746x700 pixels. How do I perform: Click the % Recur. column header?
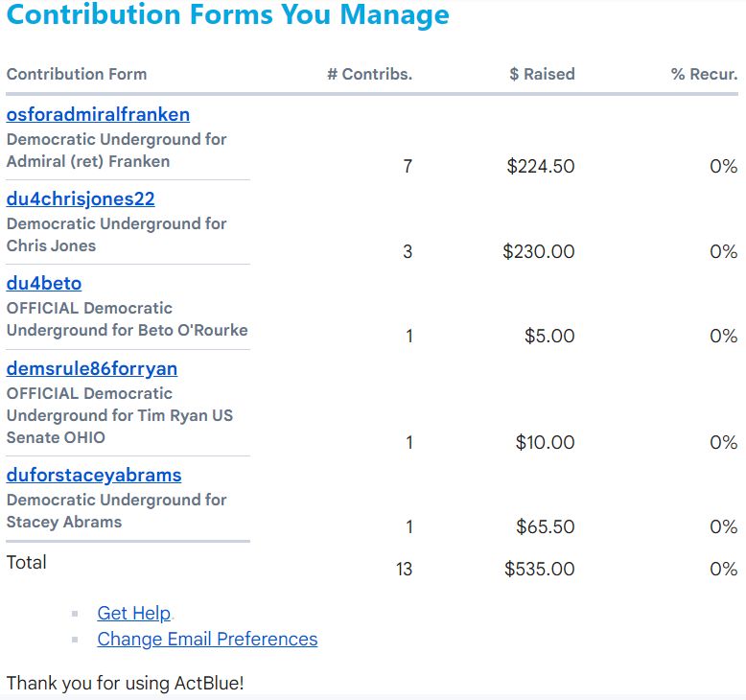[x=704, y=74]
